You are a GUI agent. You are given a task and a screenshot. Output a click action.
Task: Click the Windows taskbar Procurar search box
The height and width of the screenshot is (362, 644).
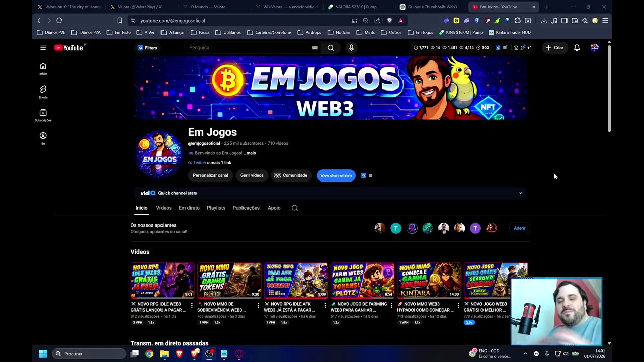point(89,354)
